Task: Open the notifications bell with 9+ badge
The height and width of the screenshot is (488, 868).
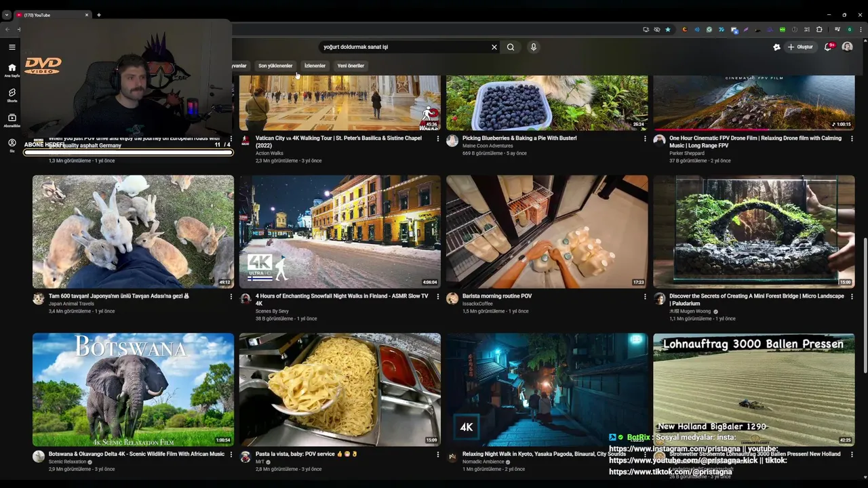Action: (828, 47)
